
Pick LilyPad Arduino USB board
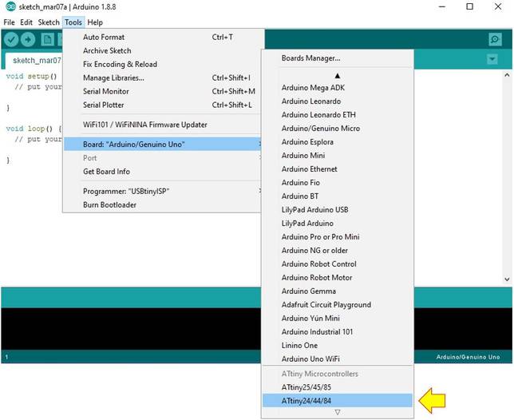click(x=338, y=209)
